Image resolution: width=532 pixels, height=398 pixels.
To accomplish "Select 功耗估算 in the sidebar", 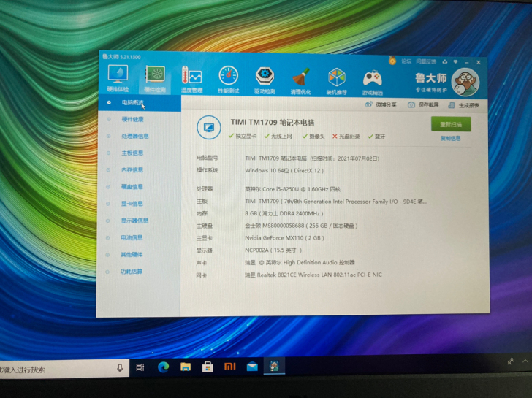I will tap(132, 272).
